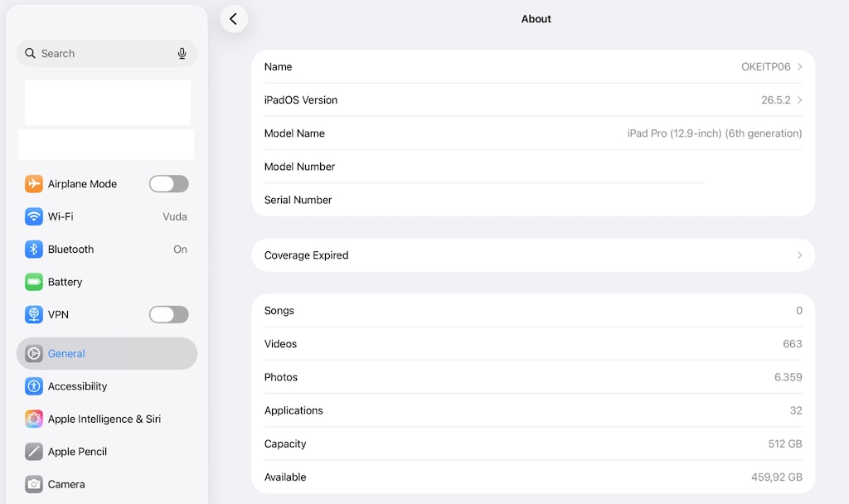Screen dimensions: 849x504
Task: Tap the Accessibility icon
Action: coord(33,386)
